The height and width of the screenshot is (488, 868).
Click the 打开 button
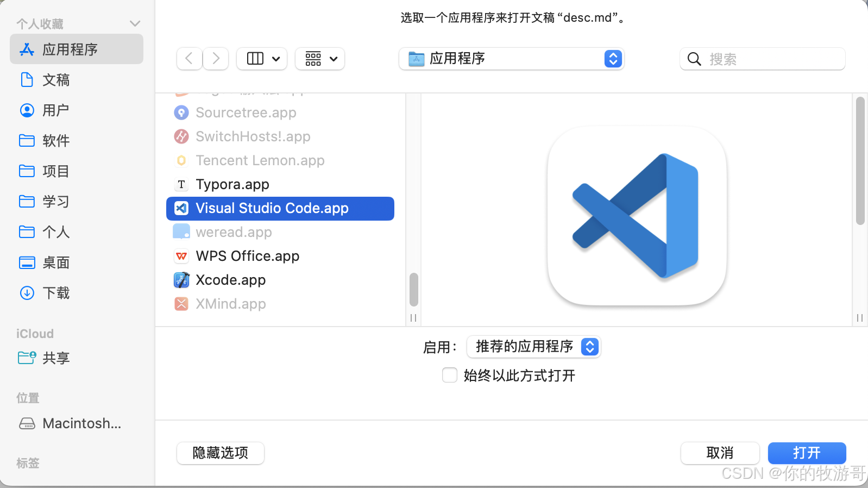[807, 453]
